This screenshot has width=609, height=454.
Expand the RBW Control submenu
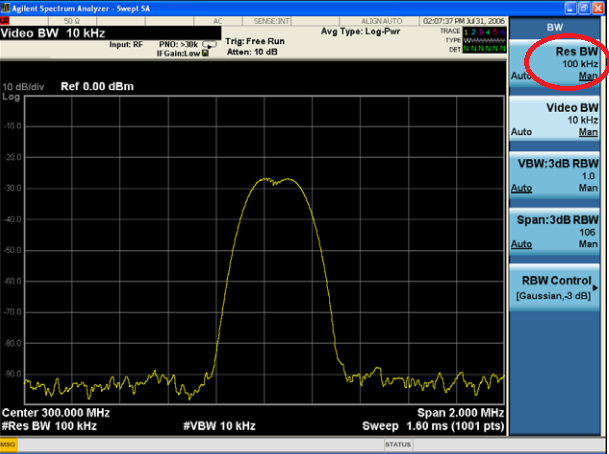(x=556, y=287)
